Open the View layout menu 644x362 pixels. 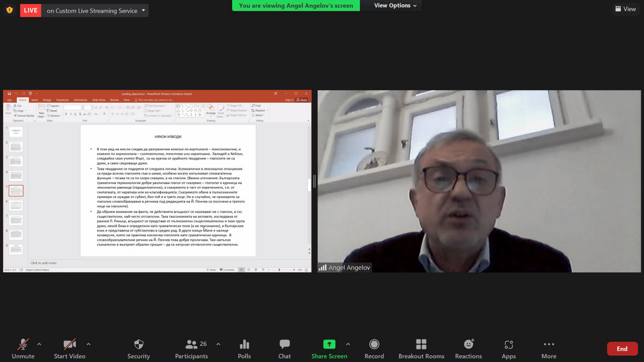tap(625, 9)
